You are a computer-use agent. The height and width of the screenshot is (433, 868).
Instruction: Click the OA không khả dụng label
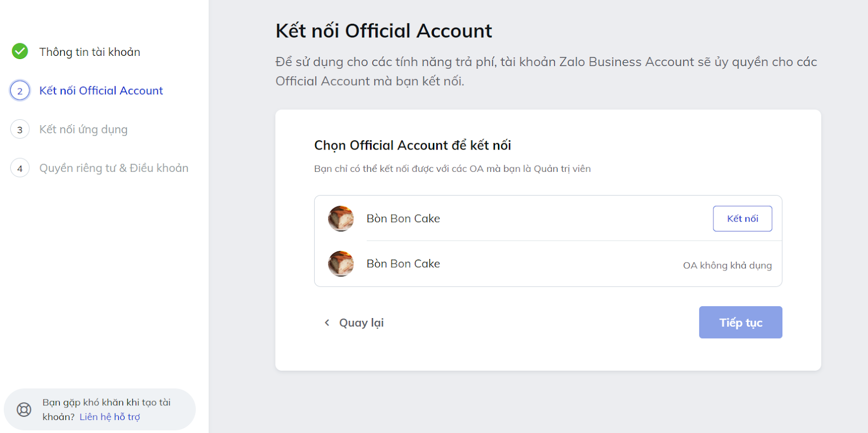(727, 266)
